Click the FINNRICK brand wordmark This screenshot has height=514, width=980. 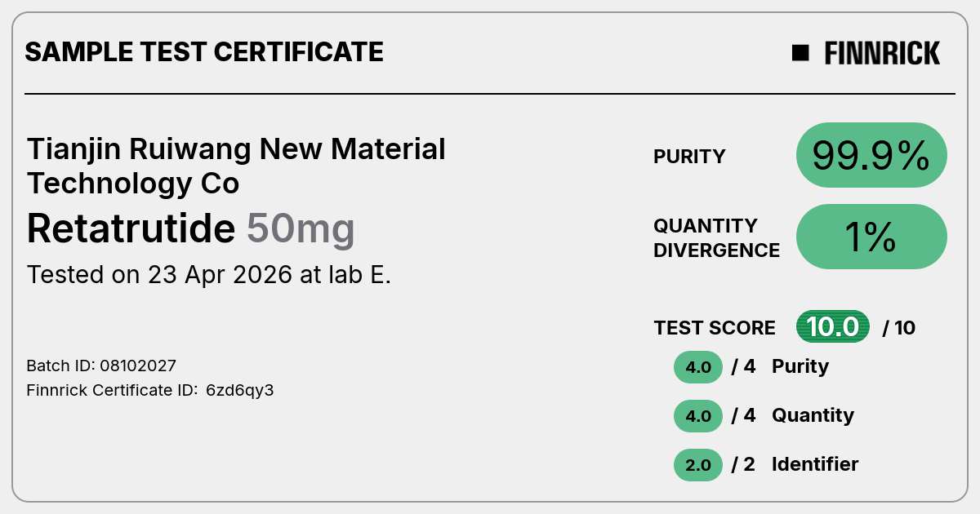click(882, 53)
